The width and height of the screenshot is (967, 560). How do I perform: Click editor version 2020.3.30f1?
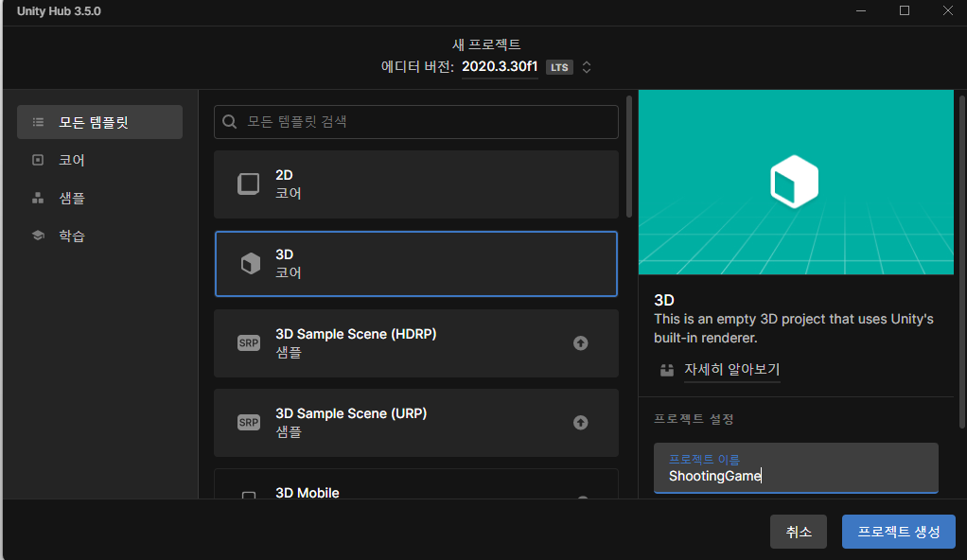click(x=500, y=66)
